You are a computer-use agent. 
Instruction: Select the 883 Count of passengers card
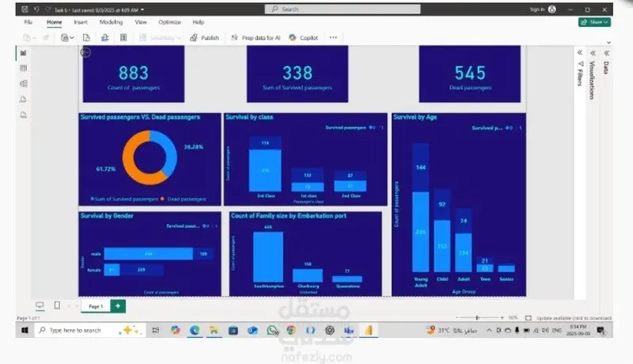[134, 74]
